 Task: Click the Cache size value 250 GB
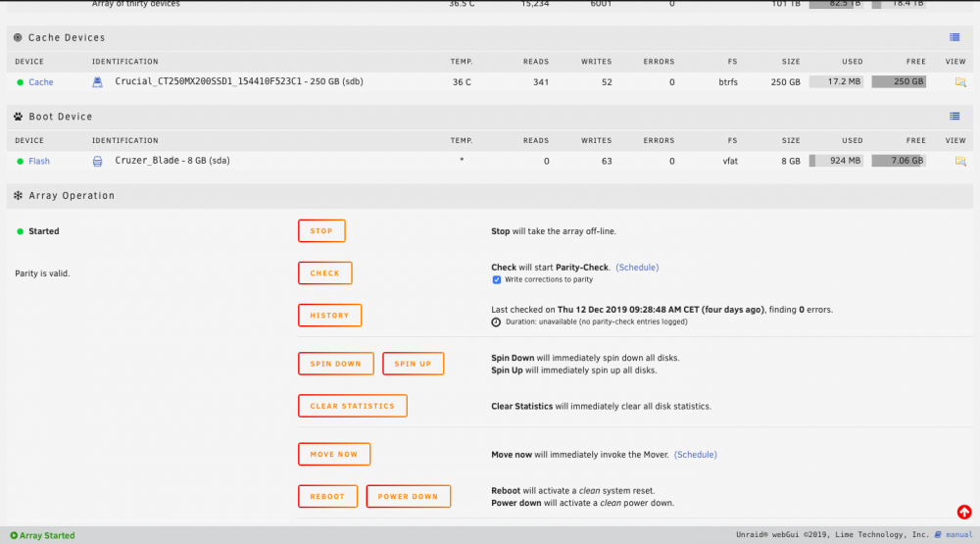click(x=785, y=82)
